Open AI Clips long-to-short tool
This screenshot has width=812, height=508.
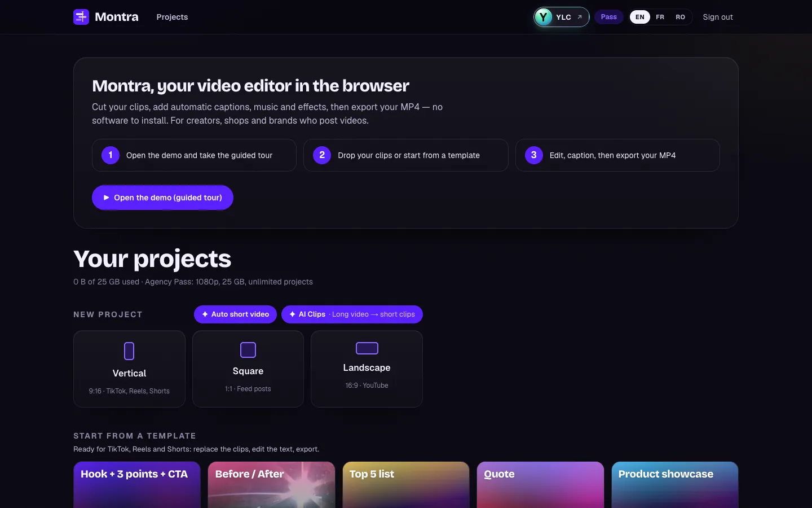click(x=352, y=314)
